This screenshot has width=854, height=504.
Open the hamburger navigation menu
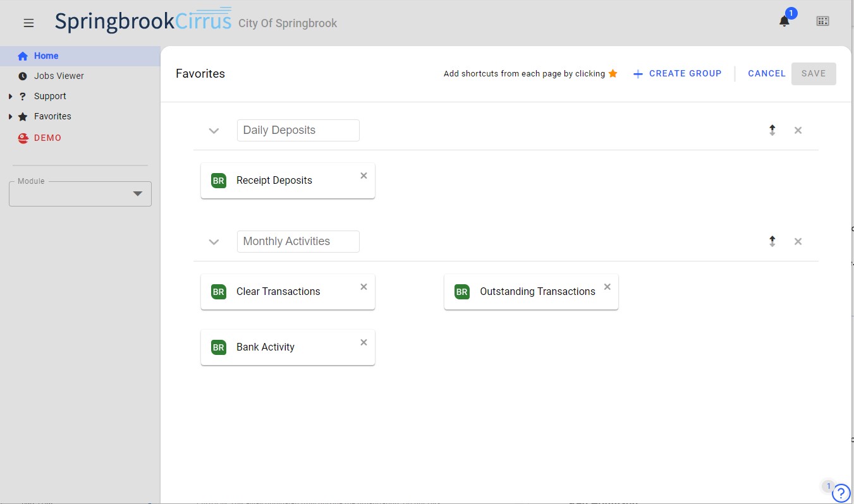click(x=28, y=23)
